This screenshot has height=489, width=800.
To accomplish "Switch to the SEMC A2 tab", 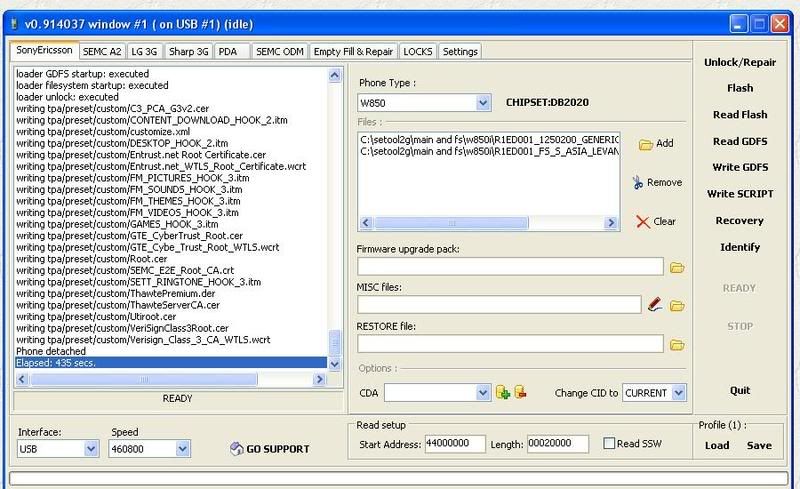I will coord(102,52).
